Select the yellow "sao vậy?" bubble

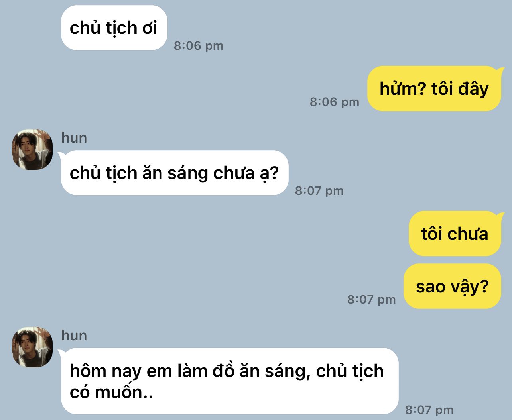click(452, 286)
